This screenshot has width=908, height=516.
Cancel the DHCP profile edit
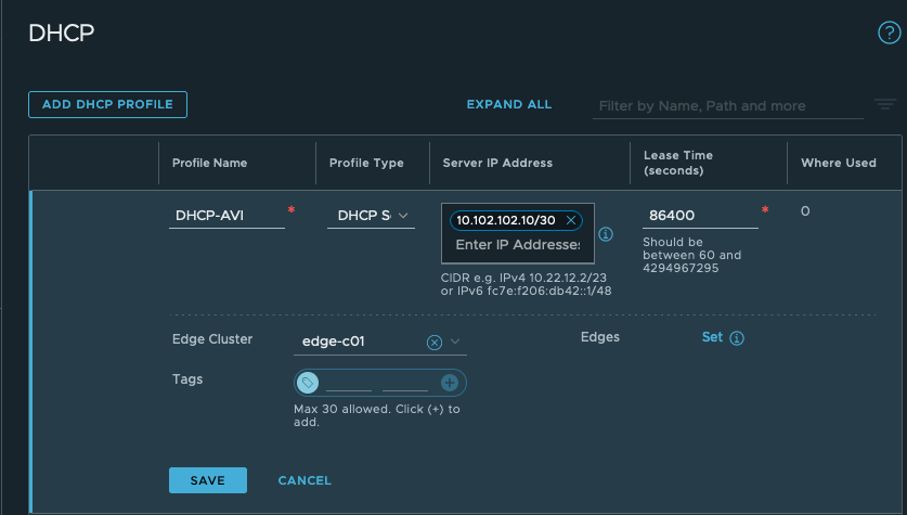click(x=305, y=481)
